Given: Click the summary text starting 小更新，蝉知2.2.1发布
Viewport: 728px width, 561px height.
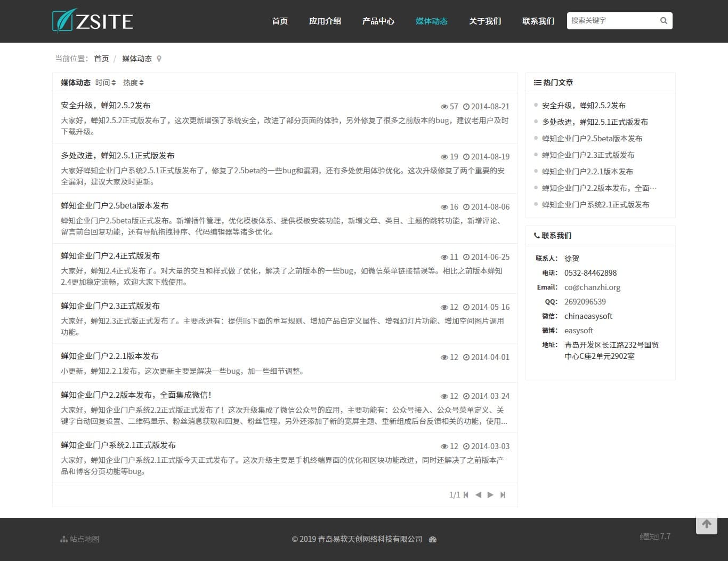Looking at the screenshot, I should (183, 371).
